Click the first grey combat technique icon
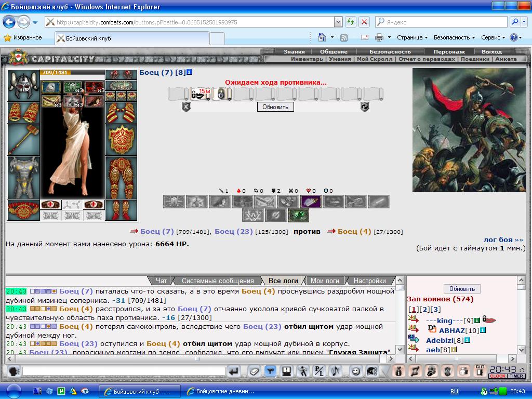Viewport: 532px width, 399px height. tap(174, 202)
